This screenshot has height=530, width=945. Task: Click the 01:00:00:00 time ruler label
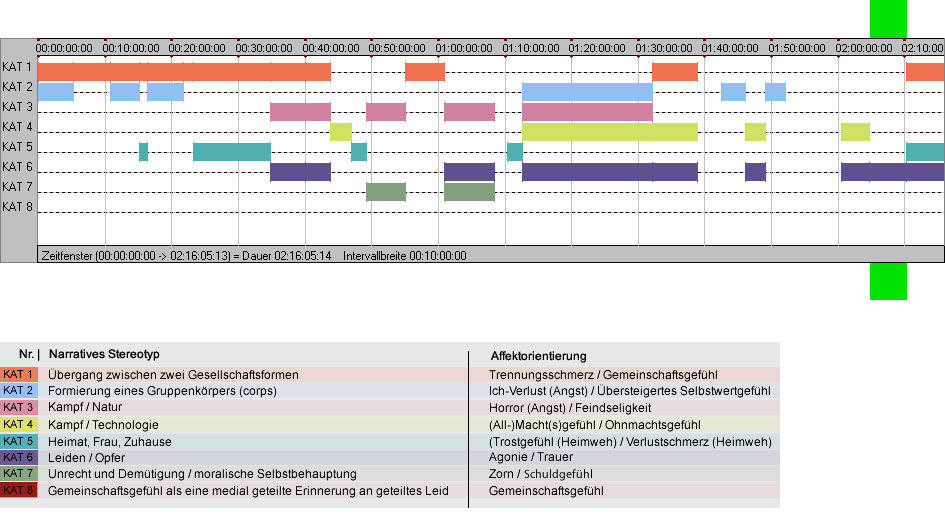tap(464, 48)
